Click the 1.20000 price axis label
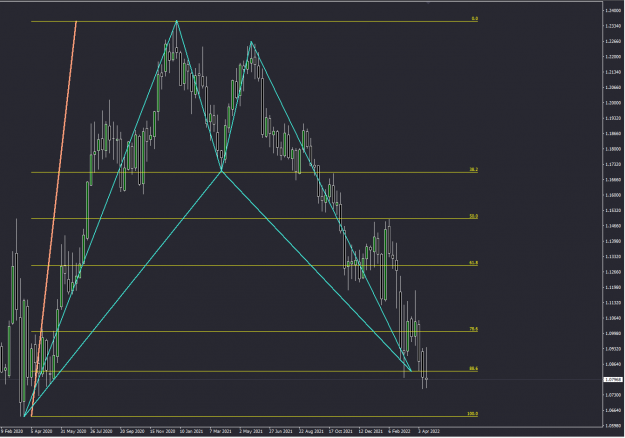Screen dimensions: 625x438 point(613,103)
